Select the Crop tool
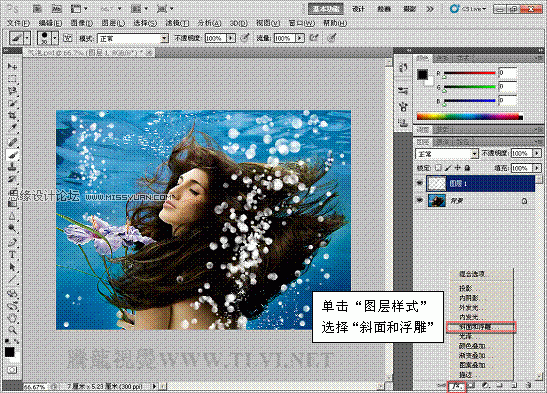 click(12, 115)
